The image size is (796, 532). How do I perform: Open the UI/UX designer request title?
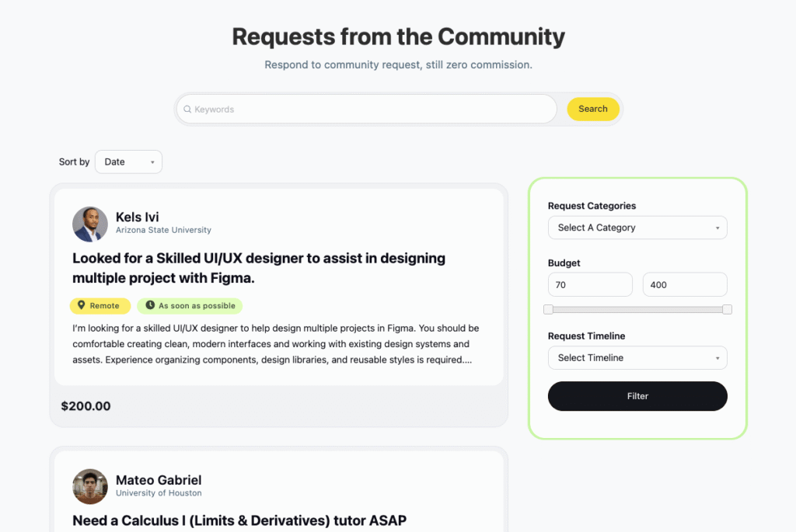[x=259, y=268]
